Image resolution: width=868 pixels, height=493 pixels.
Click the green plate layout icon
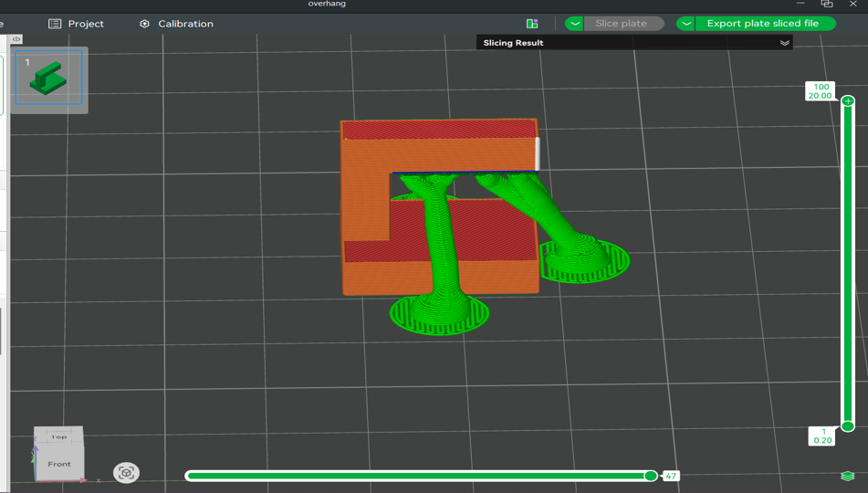[x=532, y=23]
